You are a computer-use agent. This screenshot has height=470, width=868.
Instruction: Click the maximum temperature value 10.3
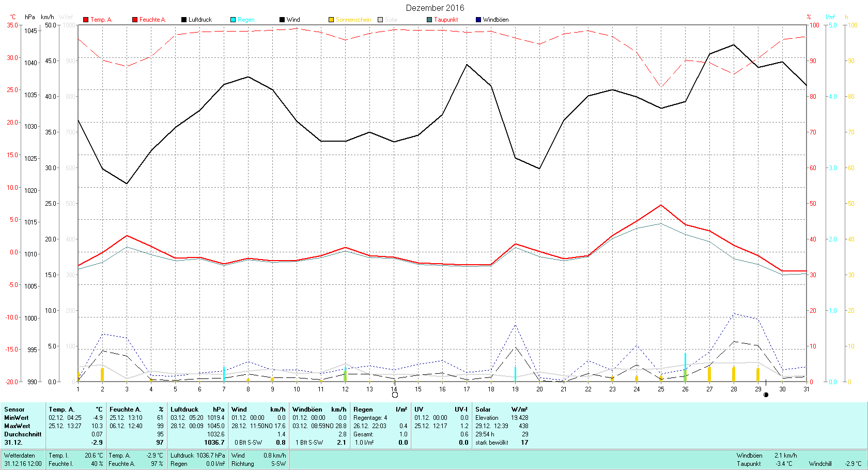pos(97,426)
